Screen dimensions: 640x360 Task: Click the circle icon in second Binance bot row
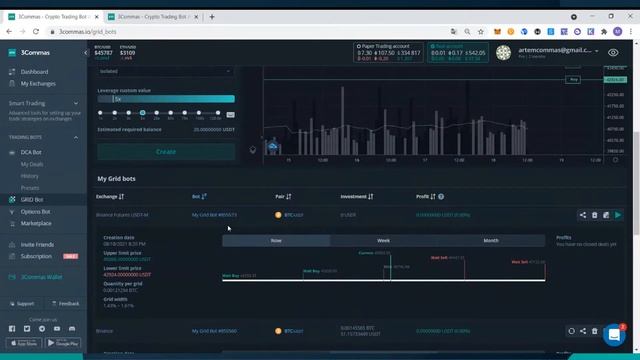571,331
